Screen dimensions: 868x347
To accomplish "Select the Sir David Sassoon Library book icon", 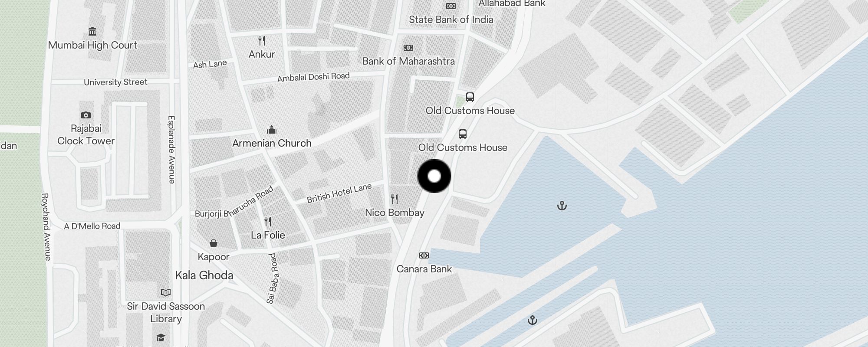I will point(166,292).
